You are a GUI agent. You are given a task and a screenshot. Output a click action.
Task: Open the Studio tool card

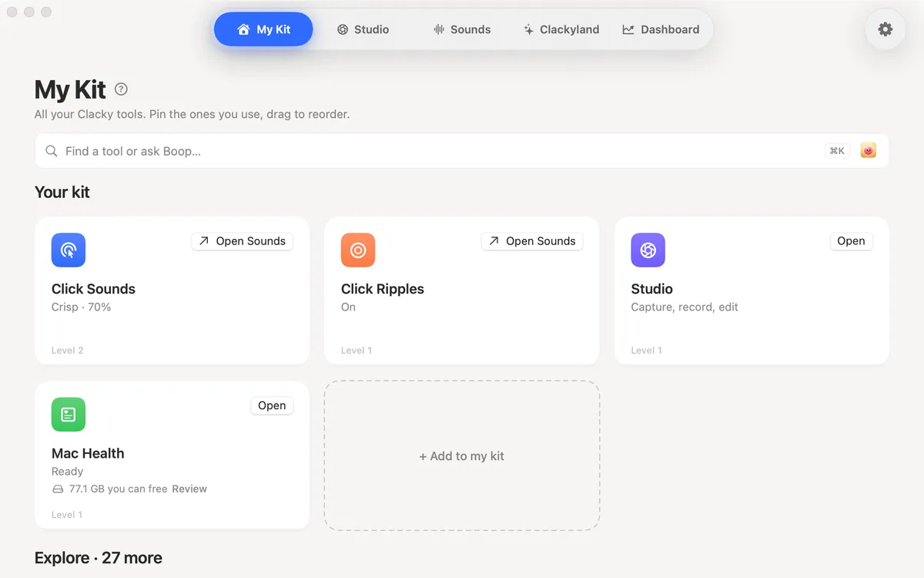click(851, 241)
